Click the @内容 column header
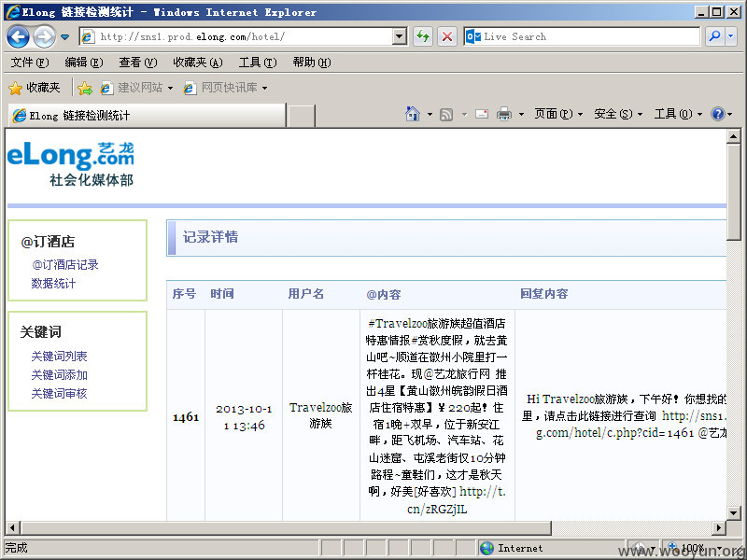Screen dimensions: 747x560 click(x=384, y=294)
